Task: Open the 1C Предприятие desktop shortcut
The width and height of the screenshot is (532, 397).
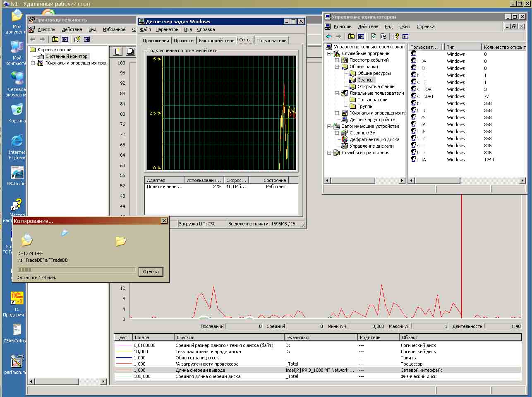Action: point(17,298)
